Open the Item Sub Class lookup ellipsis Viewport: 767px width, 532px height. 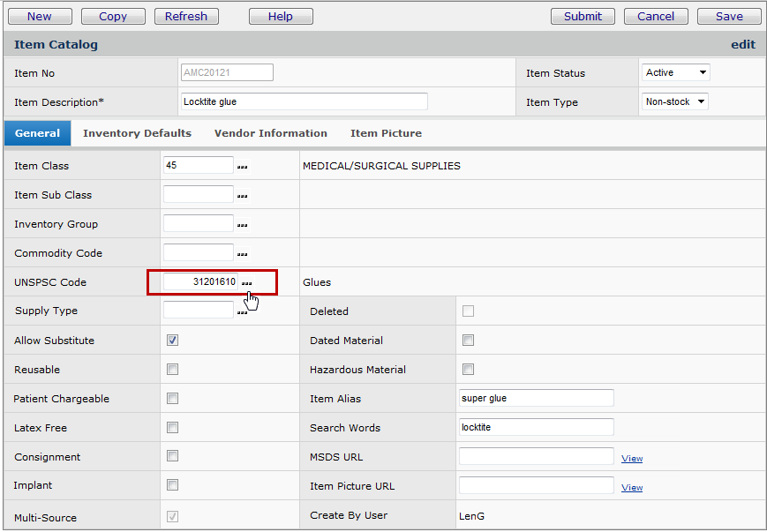click(243, 196)
